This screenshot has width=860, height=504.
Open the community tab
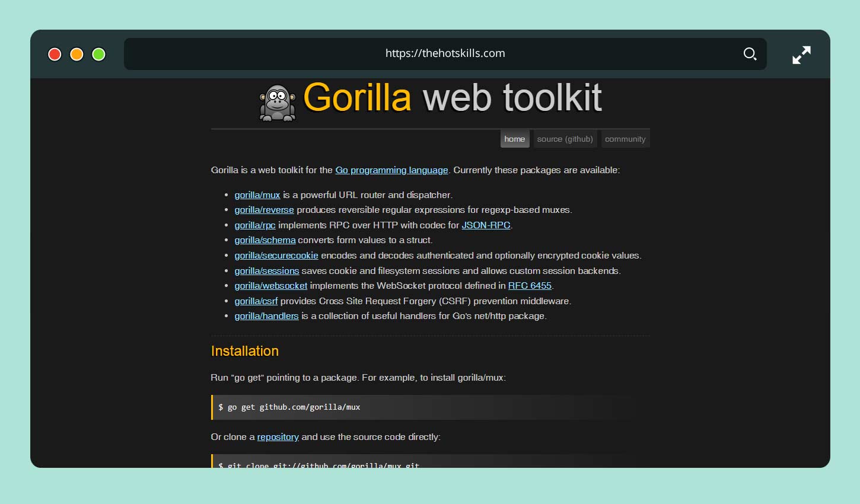coord(625,139)
